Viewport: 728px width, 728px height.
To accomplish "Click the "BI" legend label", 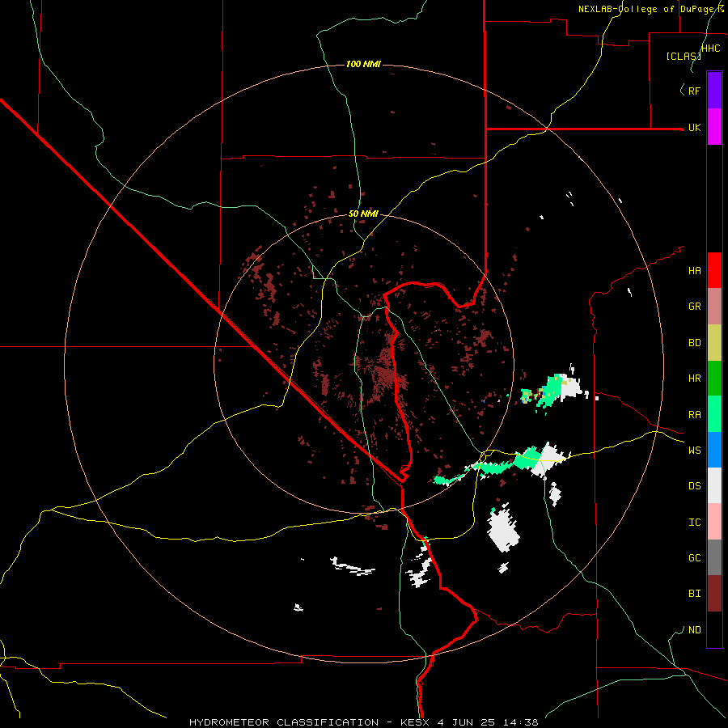I will (694, 594).
